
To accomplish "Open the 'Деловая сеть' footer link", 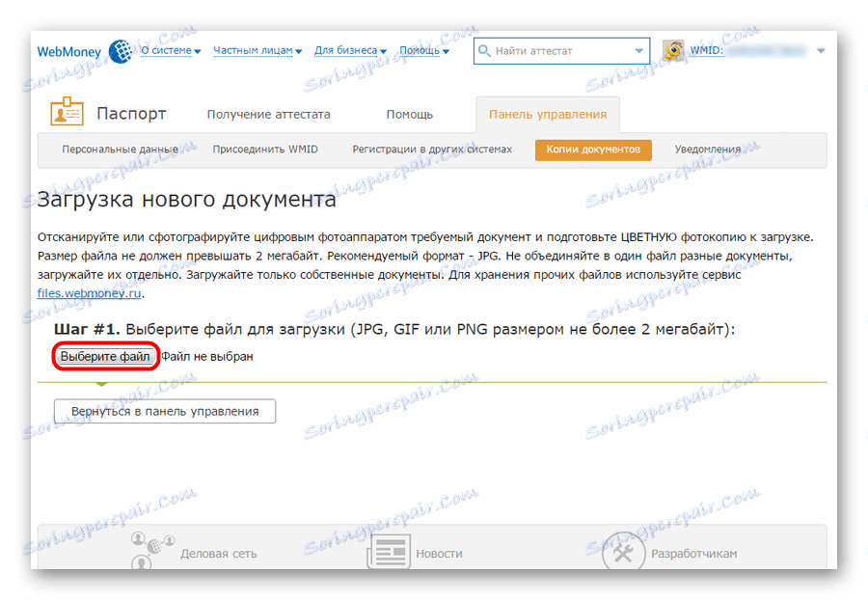I will (219, 554).
